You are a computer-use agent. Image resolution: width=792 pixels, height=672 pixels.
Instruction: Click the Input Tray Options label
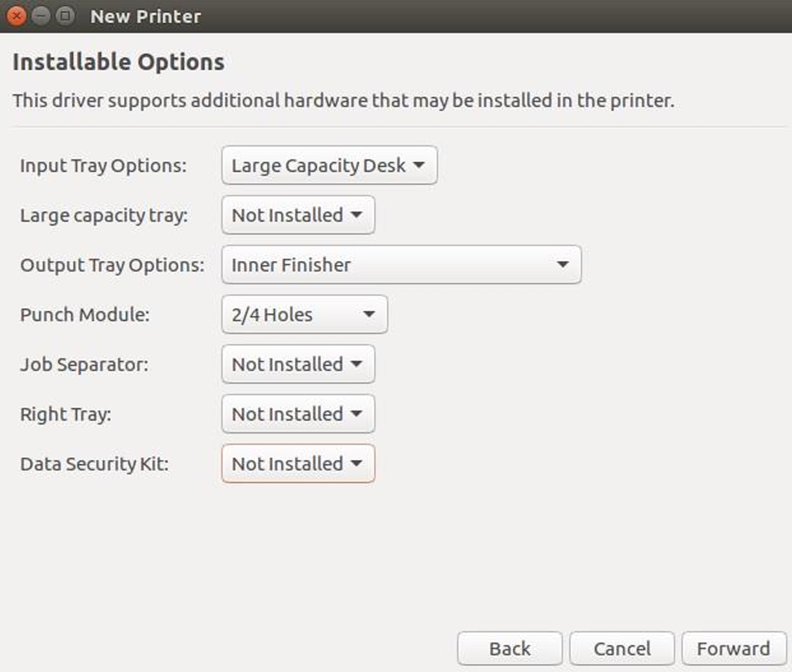(x=103, y=166)
